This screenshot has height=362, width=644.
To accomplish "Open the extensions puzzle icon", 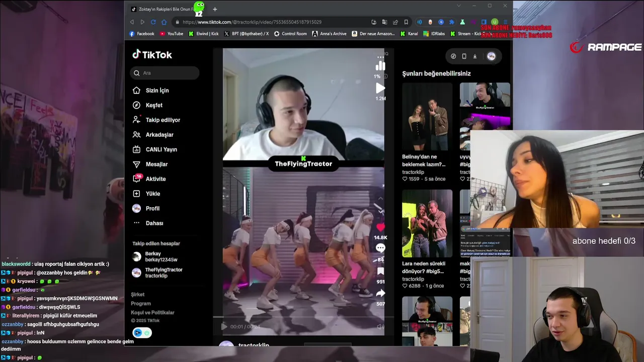I will pyautogui.click(x=451, y=22).
